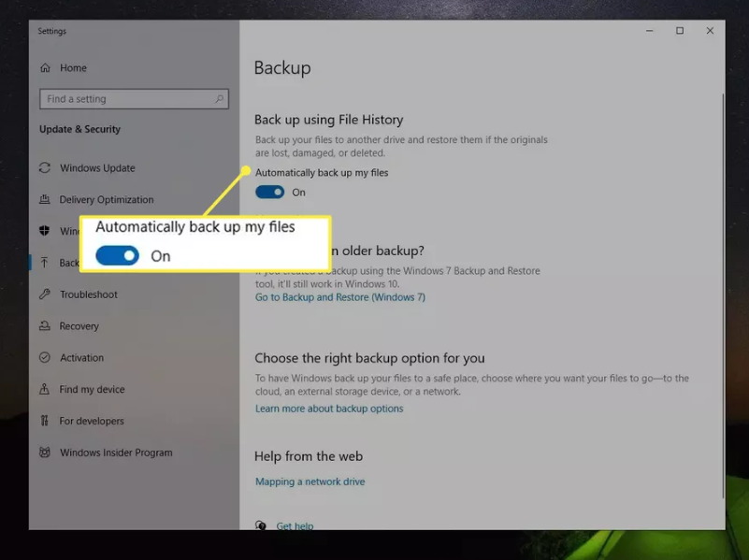Click the Recovery icon in sidebar
749x560 pixels.
point(45,326)
